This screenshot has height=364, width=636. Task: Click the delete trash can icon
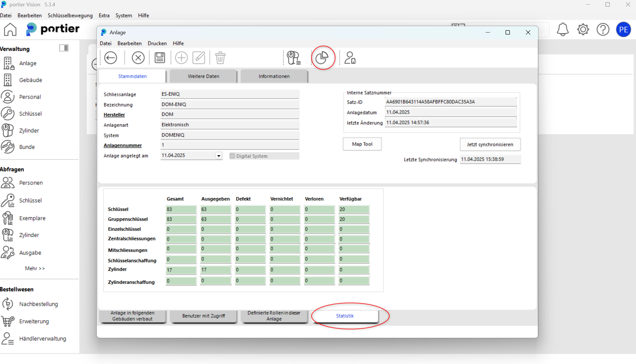[x=220, y=58]
